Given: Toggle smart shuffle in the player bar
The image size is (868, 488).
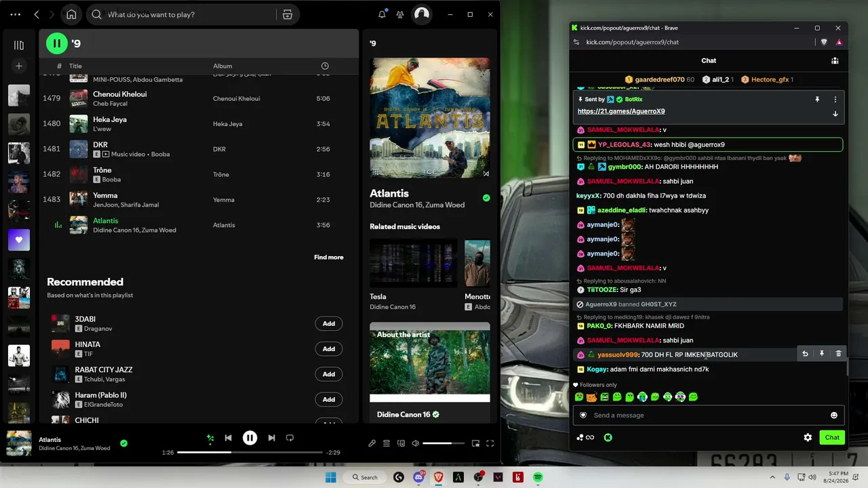Looking at the screenshot, I should pyautogui.click(x=210, y=438).
